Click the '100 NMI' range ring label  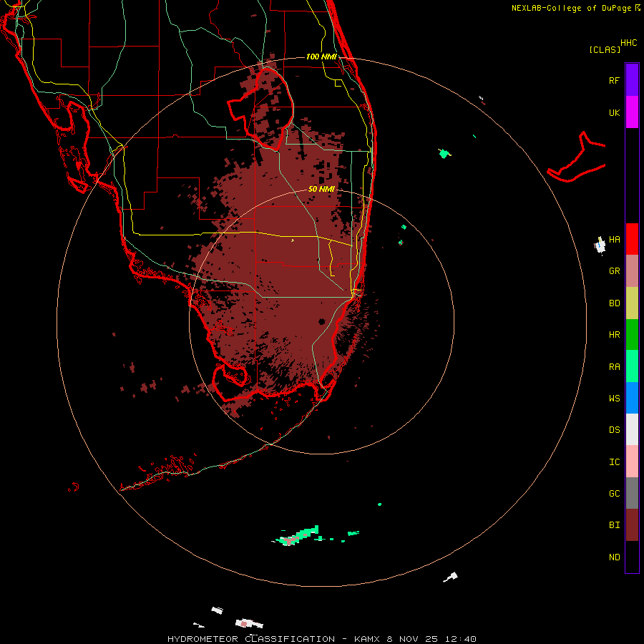(x=321, y=57)
